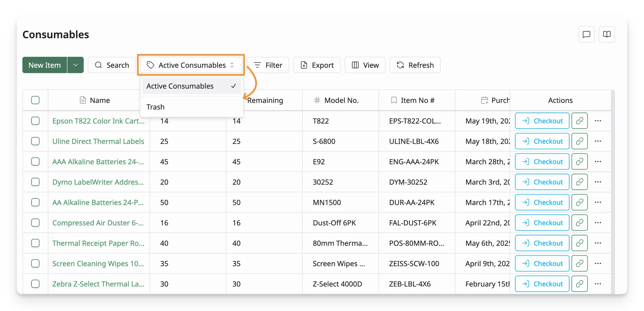Copy link for Compressed Air Duster row
The image size is (644, 311).
pos(579,223)
